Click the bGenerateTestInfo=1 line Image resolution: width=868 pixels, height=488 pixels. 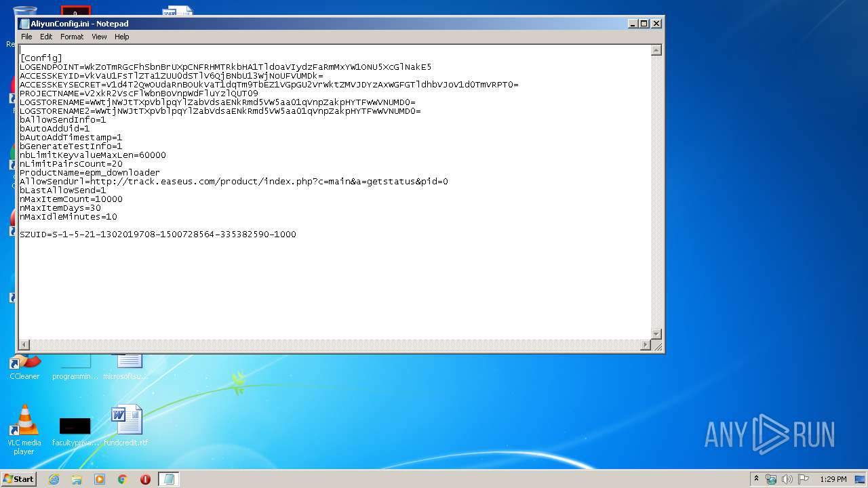coord(71,146)
